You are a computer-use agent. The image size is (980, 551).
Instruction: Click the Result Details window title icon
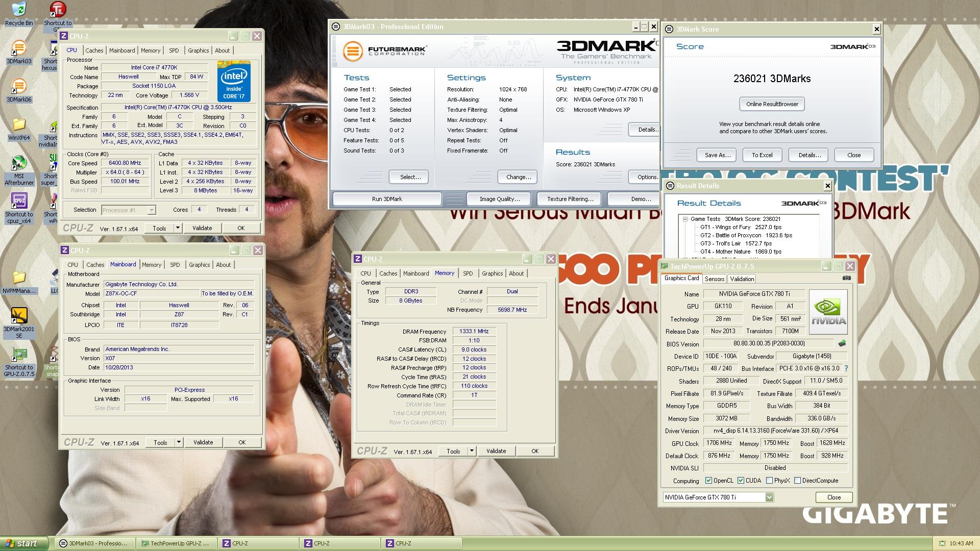tap(670, 186)
